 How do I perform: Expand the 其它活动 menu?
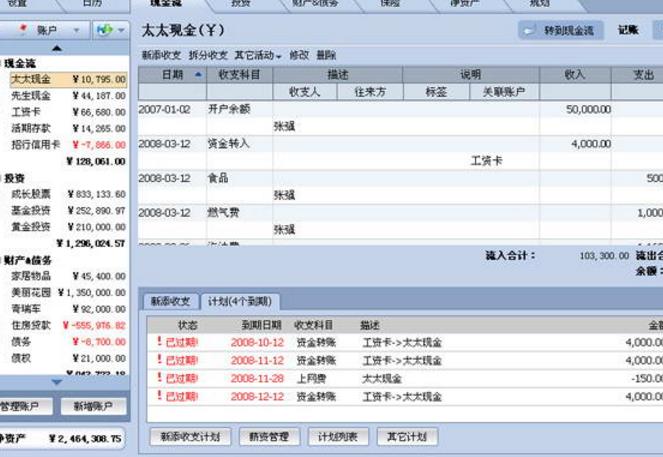(x=258, y=55)
